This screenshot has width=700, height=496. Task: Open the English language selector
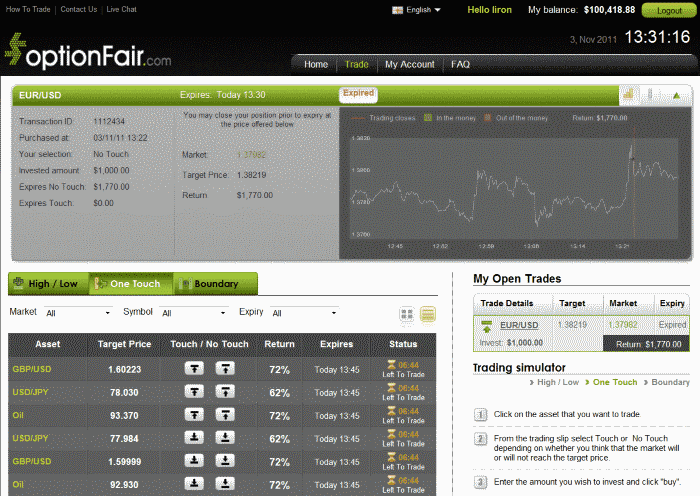coord(417,10)
